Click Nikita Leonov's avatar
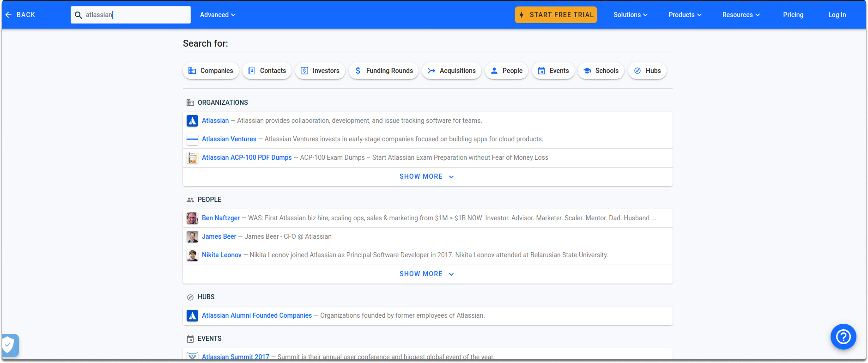The width and height of the screenshot is (868, 363). (192, 255)
